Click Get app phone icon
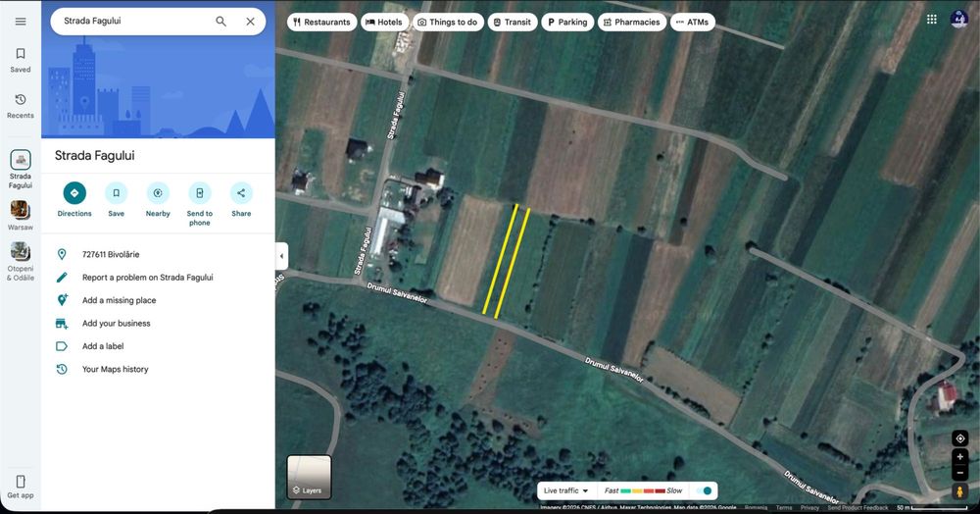This screenshot has width=980, height=514. coord(21,481)
